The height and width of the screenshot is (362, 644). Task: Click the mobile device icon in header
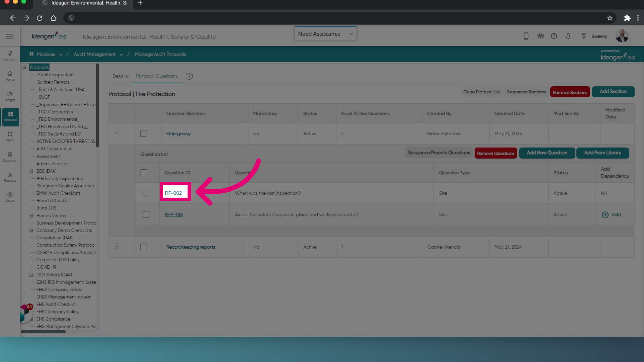click(x=526, y=36)
